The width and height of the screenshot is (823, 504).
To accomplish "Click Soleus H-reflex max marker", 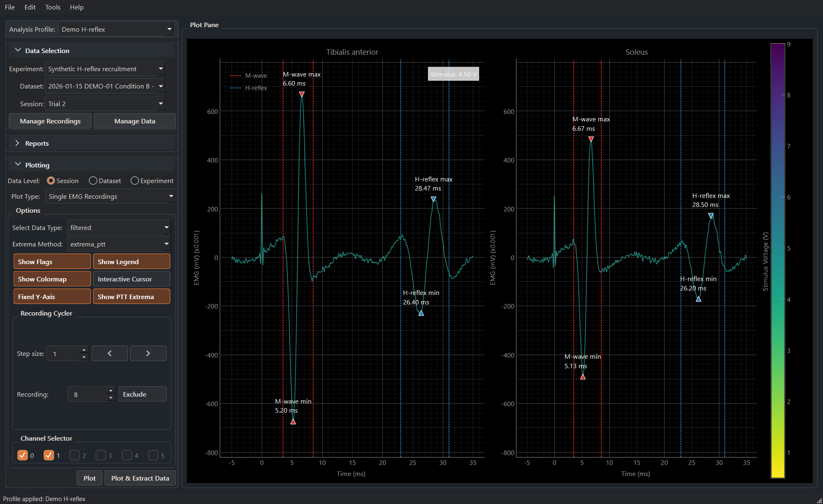I will point(711,216).
